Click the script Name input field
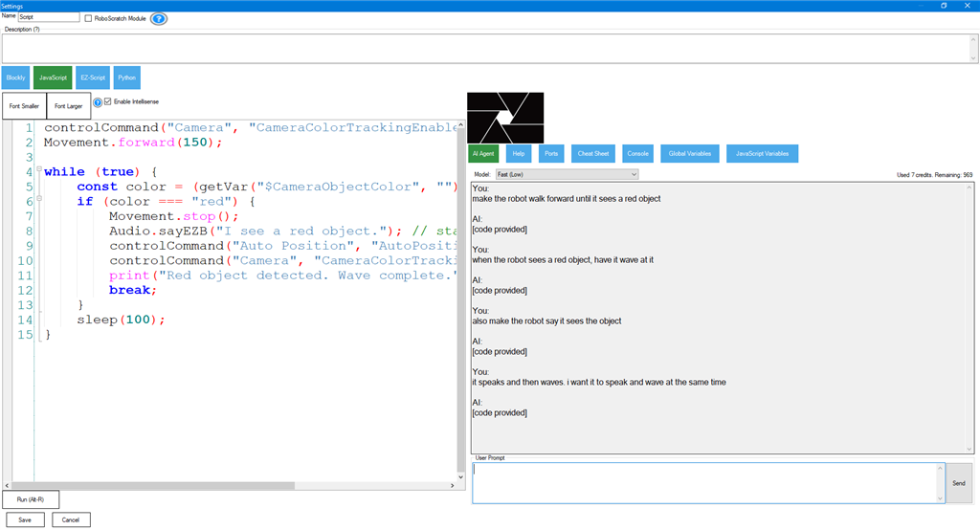This screenshot has width=980, height=530. click(x=49, y=17)
